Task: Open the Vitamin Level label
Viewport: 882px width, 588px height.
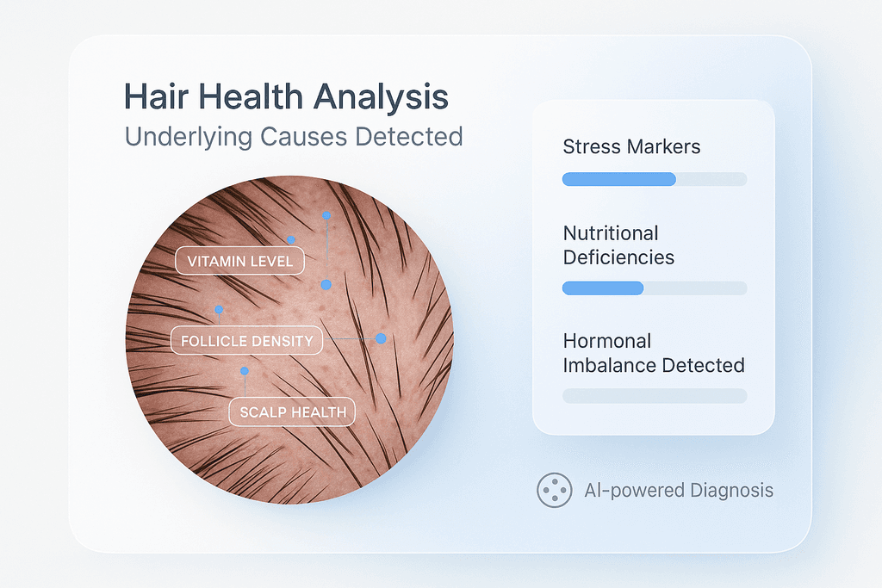Action: 239,261
